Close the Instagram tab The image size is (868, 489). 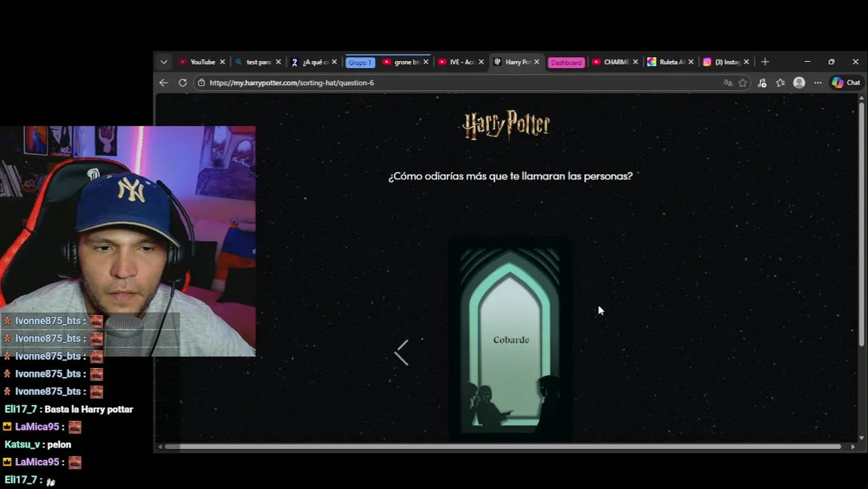pyautogui.click(x=746, y=62)
